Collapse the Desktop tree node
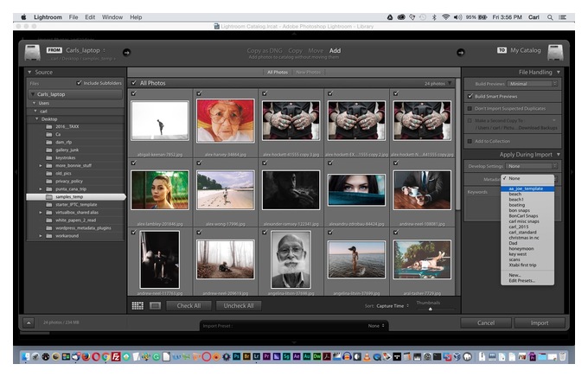Viewport: 588px width, 377px height. tap(36, 119)
